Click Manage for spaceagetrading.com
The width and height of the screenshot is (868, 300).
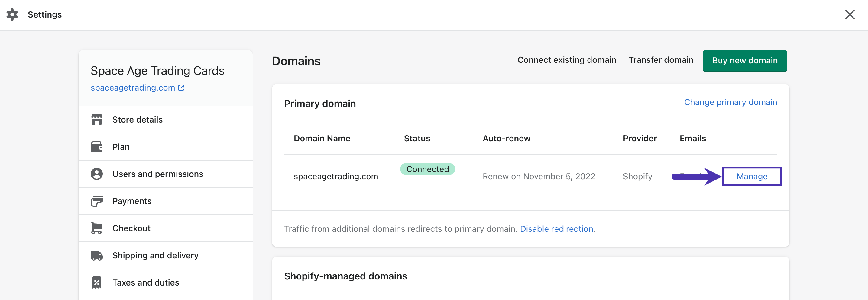pyautogui.click(x=752, y=176)
